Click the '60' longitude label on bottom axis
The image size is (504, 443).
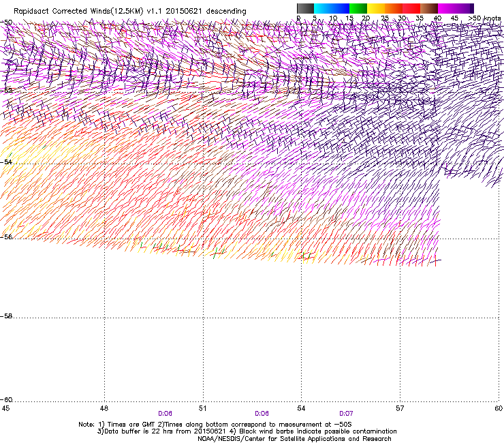coord(499,408)
